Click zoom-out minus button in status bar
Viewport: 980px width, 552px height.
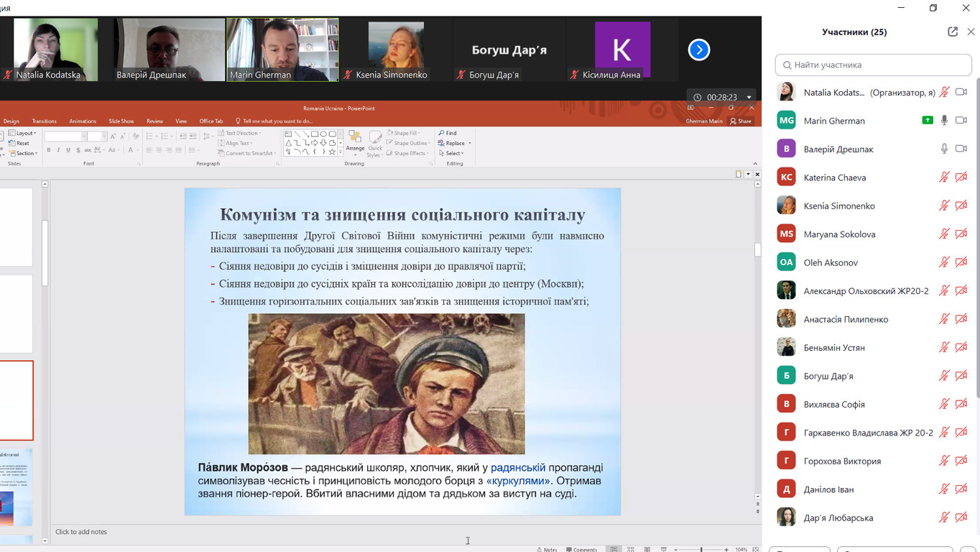(676, 549)
